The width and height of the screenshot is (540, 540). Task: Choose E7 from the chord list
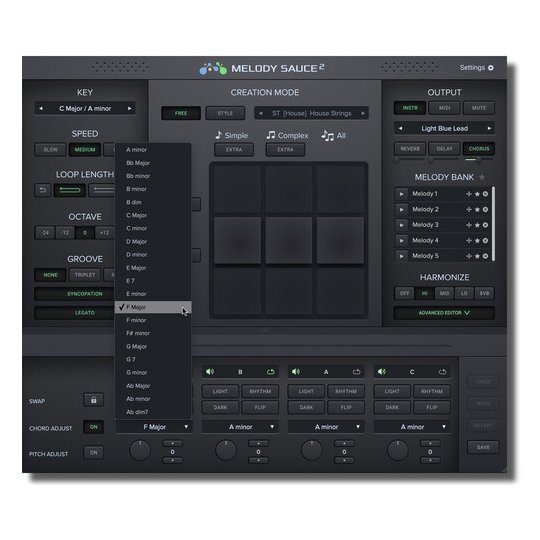[x=153, y=281]
